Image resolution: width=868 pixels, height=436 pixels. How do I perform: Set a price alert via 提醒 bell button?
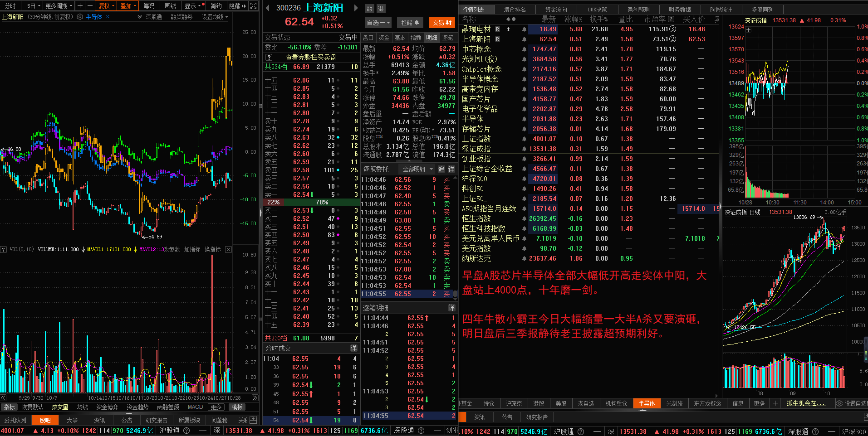(x=410, y=23)
